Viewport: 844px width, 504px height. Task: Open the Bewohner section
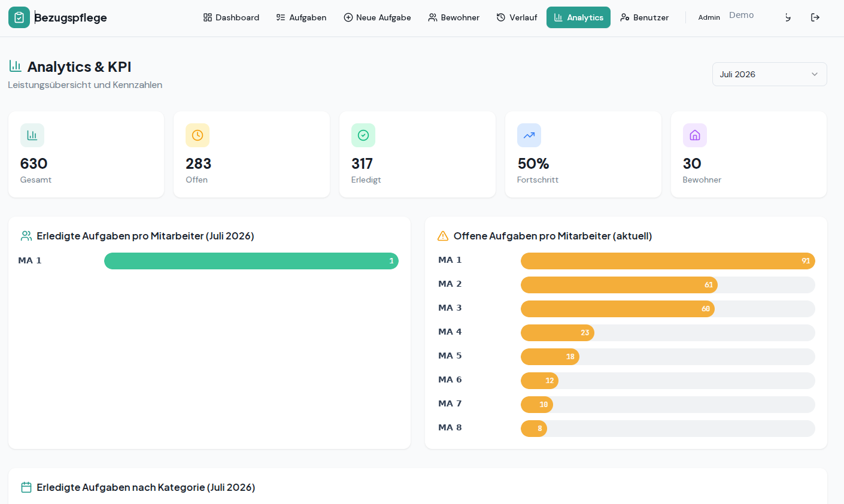[454, 17]
